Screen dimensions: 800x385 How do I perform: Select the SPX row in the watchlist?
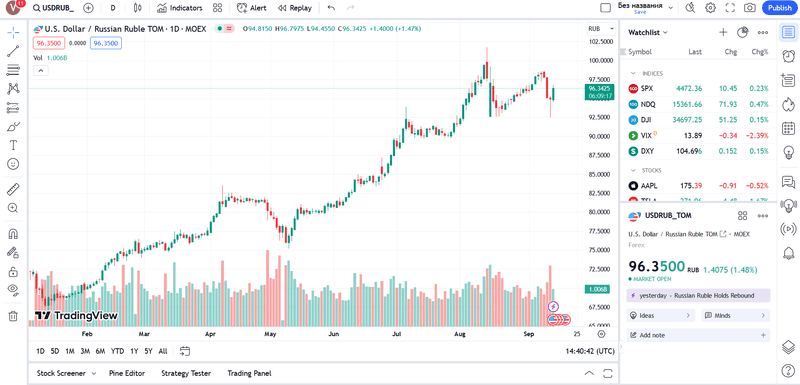698,88
